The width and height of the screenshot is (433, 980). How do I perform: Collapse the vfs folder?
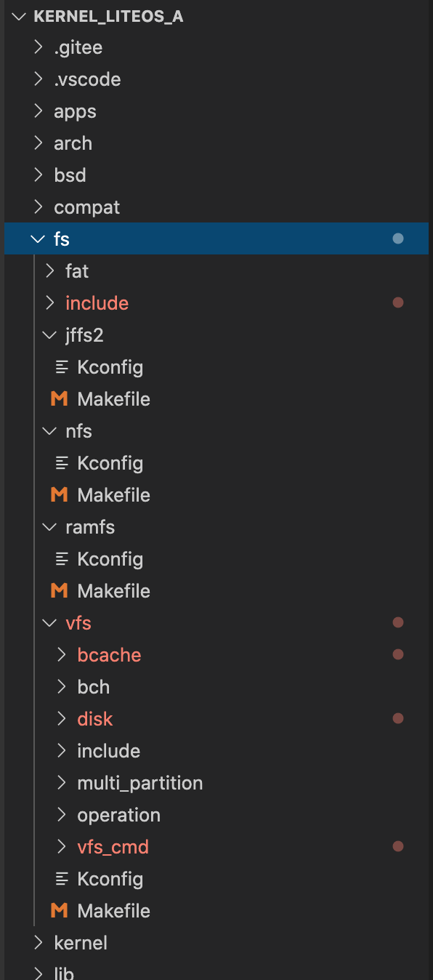(49, 622)
